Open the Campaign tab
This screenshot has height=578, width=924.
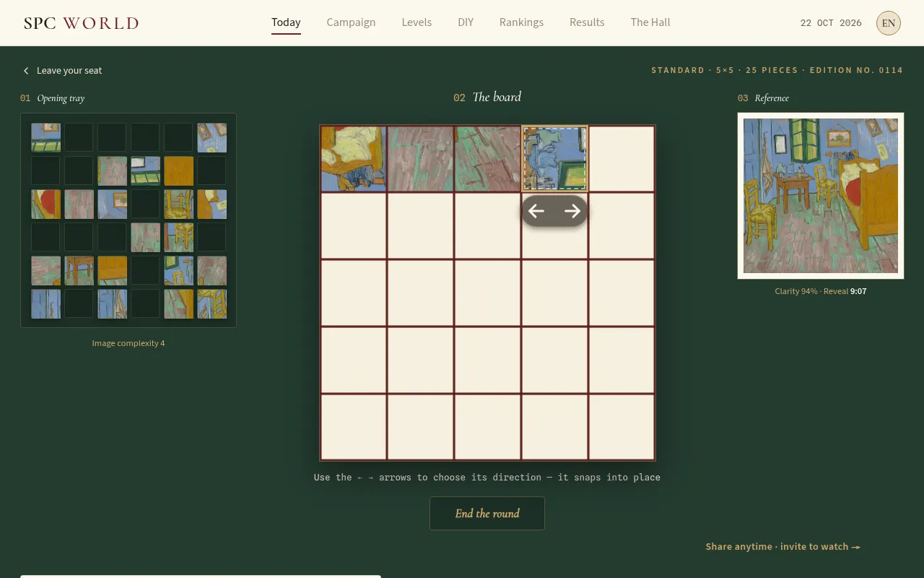351,22
